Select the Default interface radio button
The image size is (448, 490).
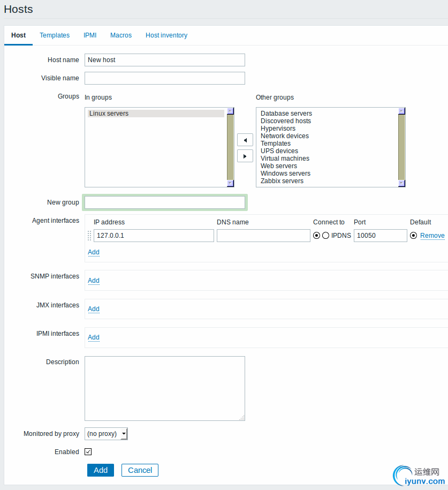tap(413, 236)
